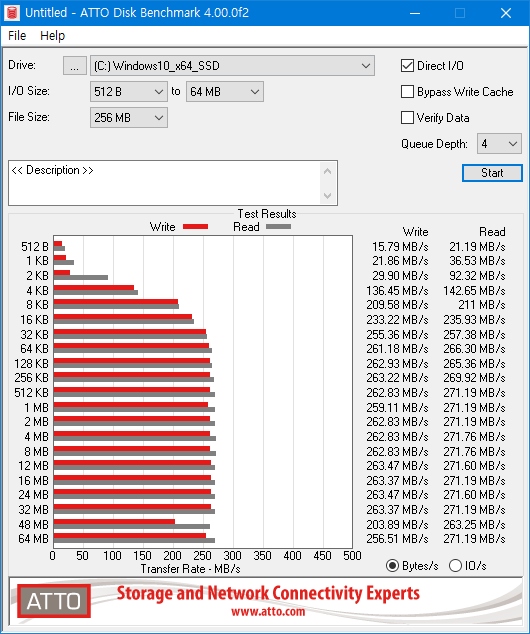Maximize the ATTO Disk Benchmark window
530x634 pixels.
460,13
